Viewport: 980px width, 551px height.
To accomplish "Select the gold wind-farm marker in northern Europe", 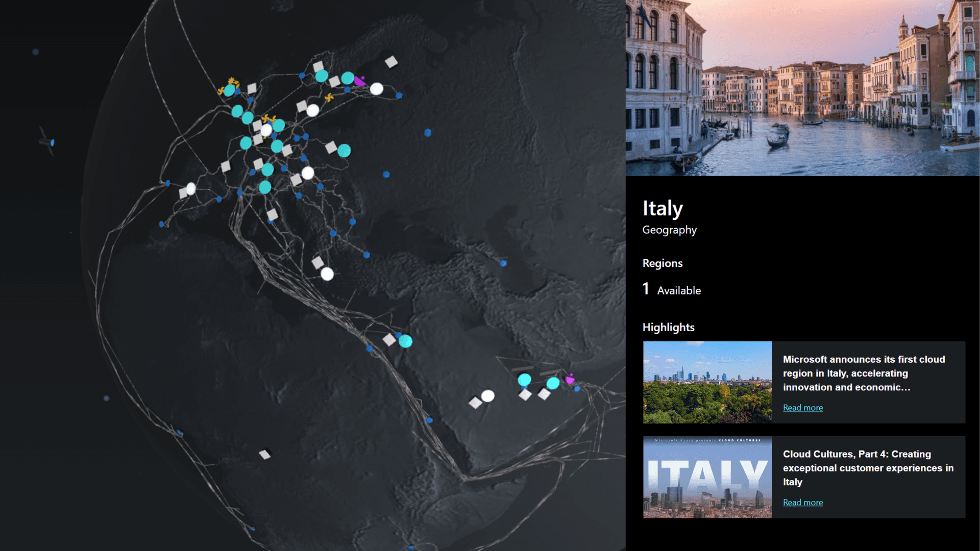I will pyautogui.click(x=231, y=82).
